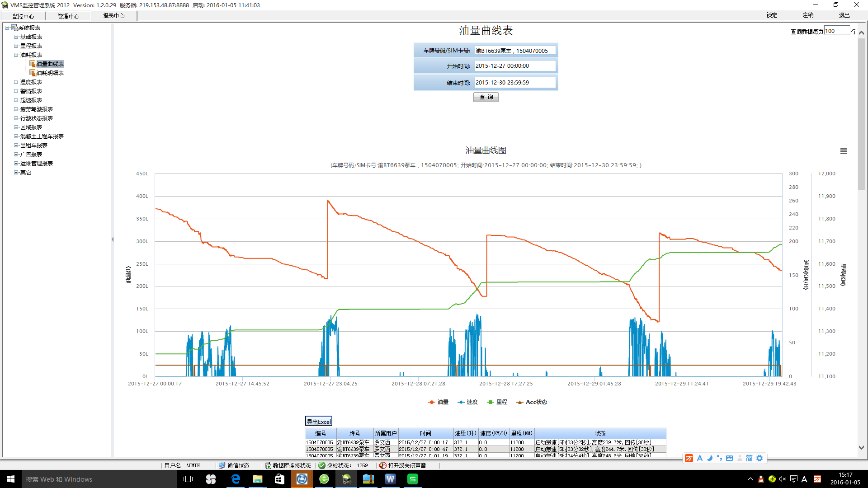Collapse the 油耗报表 tree node

(x=16, y=55)
